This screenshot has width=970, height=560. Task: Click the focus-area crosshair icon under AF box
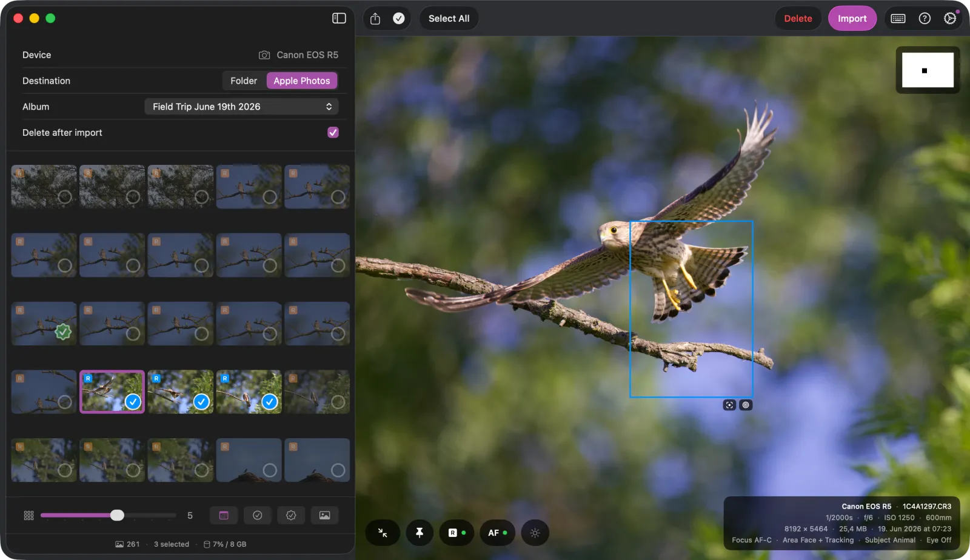click(x=729, y=405)
